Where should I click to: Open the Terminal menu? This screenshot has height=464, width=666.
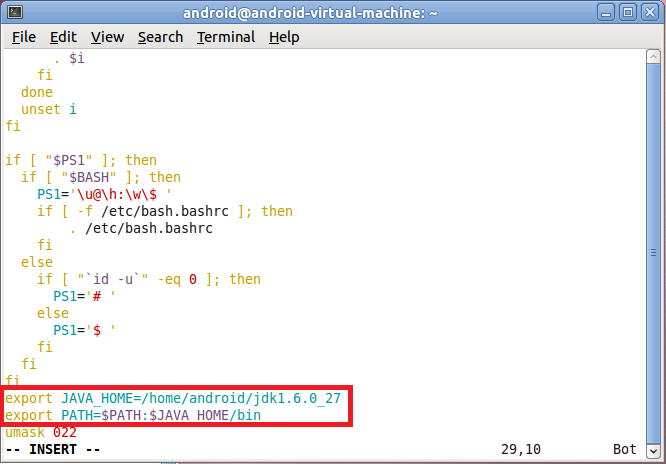[x=226, y=37]
